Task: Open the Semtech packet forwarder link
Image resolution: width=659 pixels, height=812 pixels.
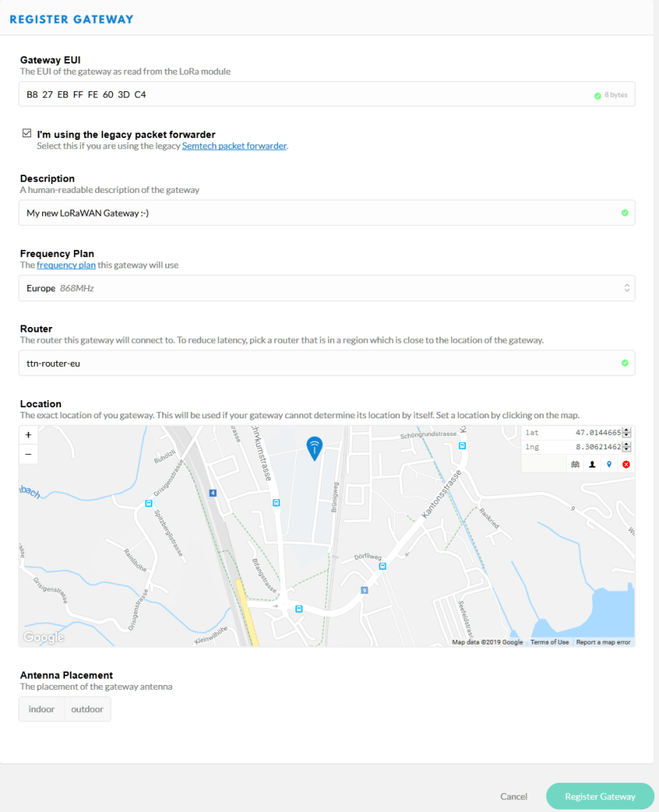Action: click(235, 145)
